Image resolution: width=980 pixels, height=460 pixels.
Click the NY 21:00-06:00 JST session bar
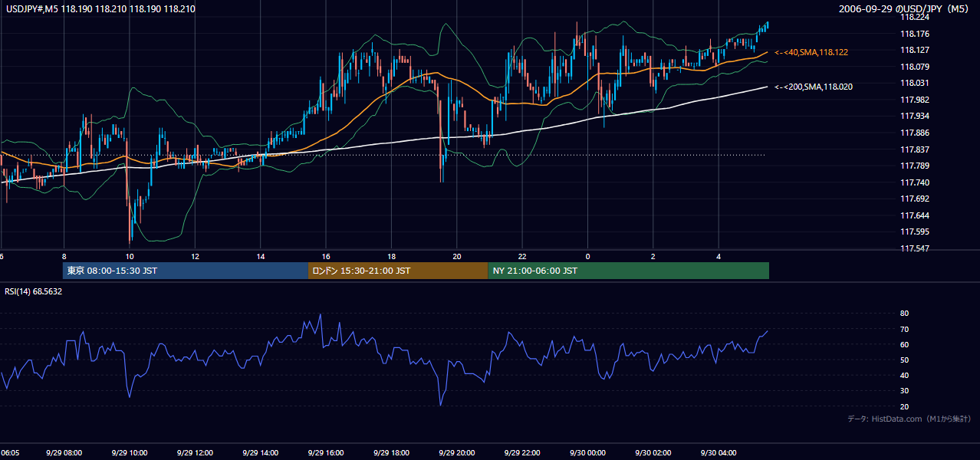628,271
